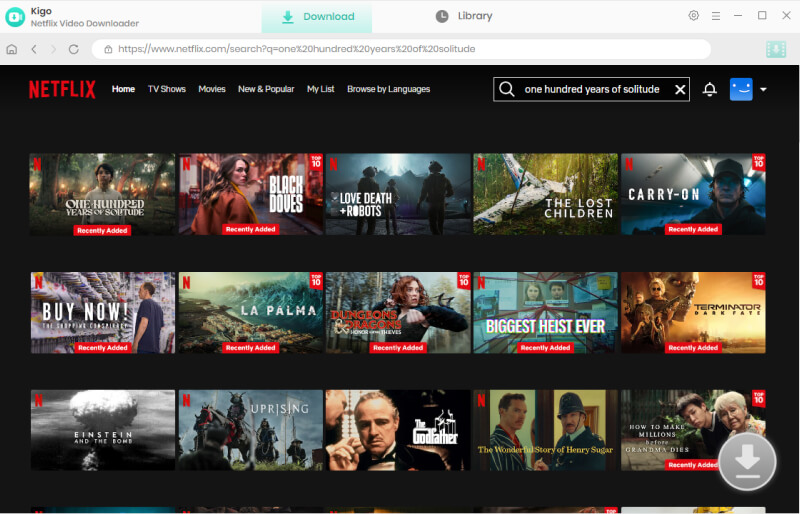Open The Godfather thumbnail
800x514 pixels.
point(398,430)
